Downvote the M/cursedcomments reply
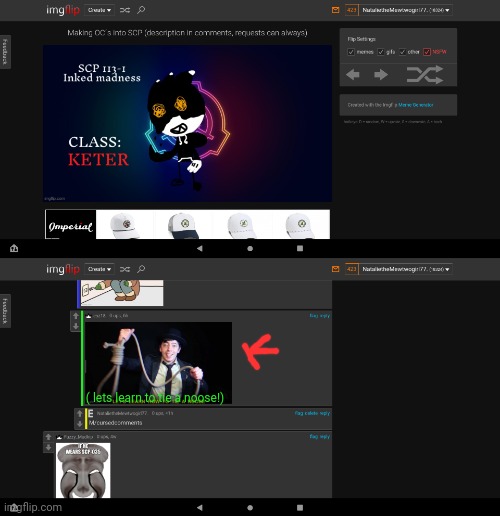 (x=79, y=424)
